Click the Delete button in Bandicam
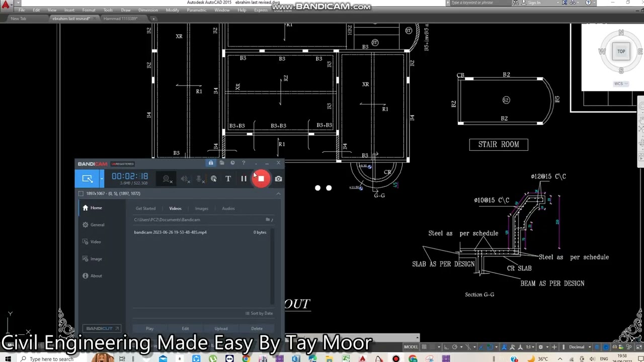 tap(257, 328)
